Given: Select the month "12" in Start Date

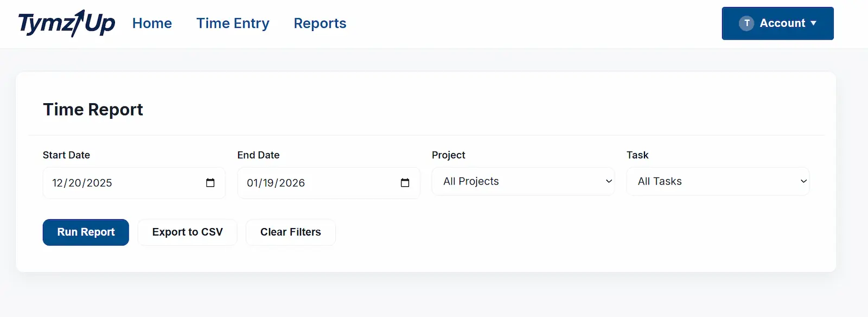Looking at the screenshot, I should point(58,183).
